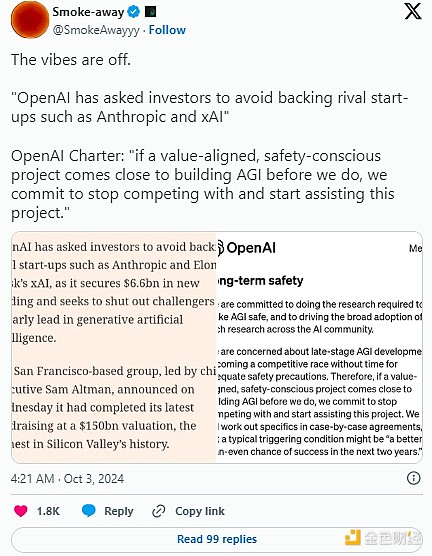Open the Smoke-away display name
This screenshot has width=432, height=556.
88,12
